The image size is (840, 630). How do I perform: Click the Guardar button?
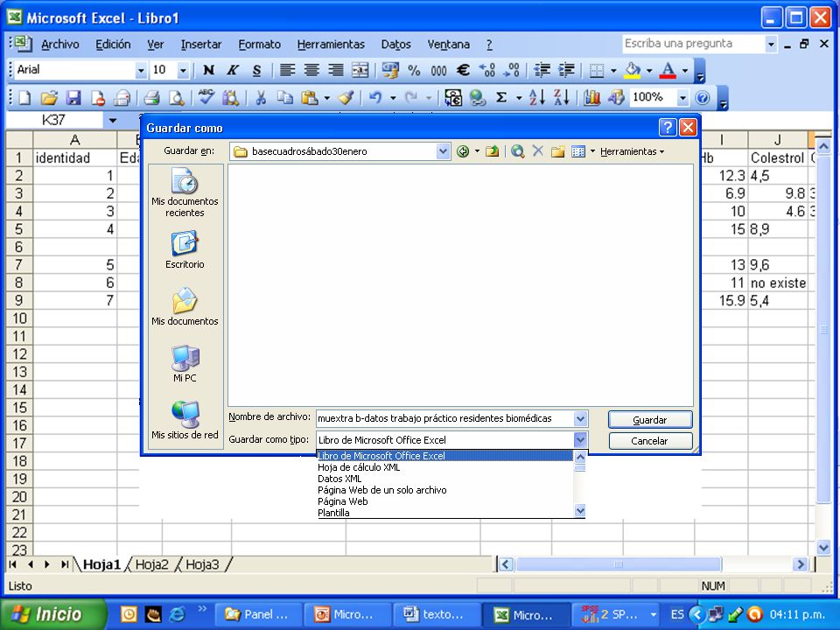650,419
